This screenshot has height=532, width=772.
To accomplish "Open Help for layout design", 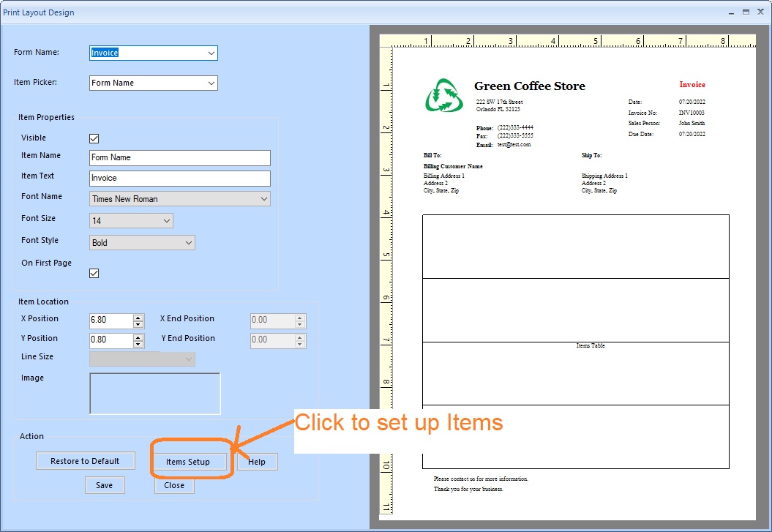I will pos(257,462).
